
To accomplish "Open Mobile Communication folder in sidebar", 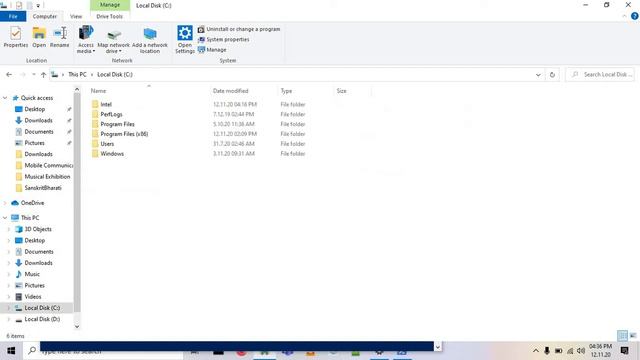I will click(48, 165).
